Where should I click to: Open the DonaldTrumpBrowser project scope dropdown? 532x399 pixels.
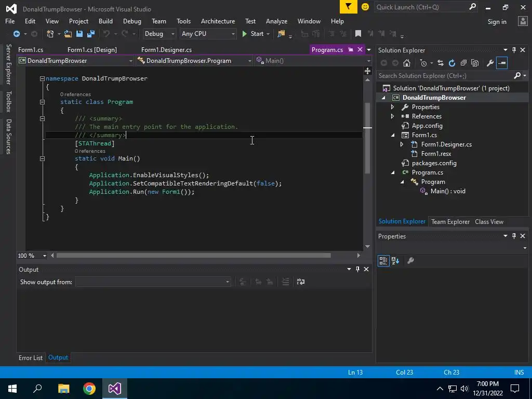coord(76,61)
